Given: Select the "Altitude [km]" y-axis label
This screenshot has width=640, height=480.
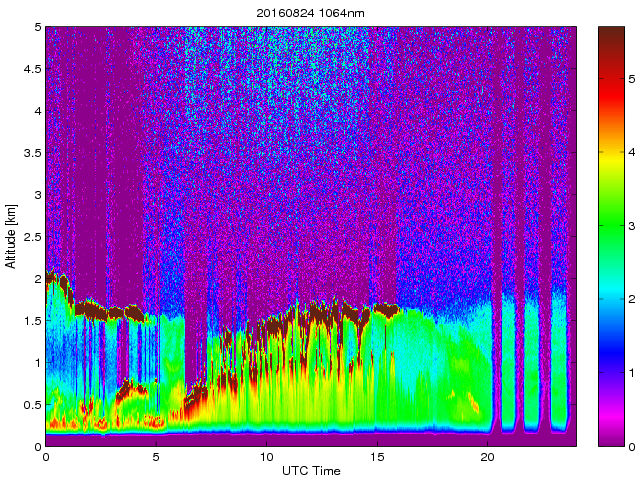Looking at the screenshot, I should (11, 236).
